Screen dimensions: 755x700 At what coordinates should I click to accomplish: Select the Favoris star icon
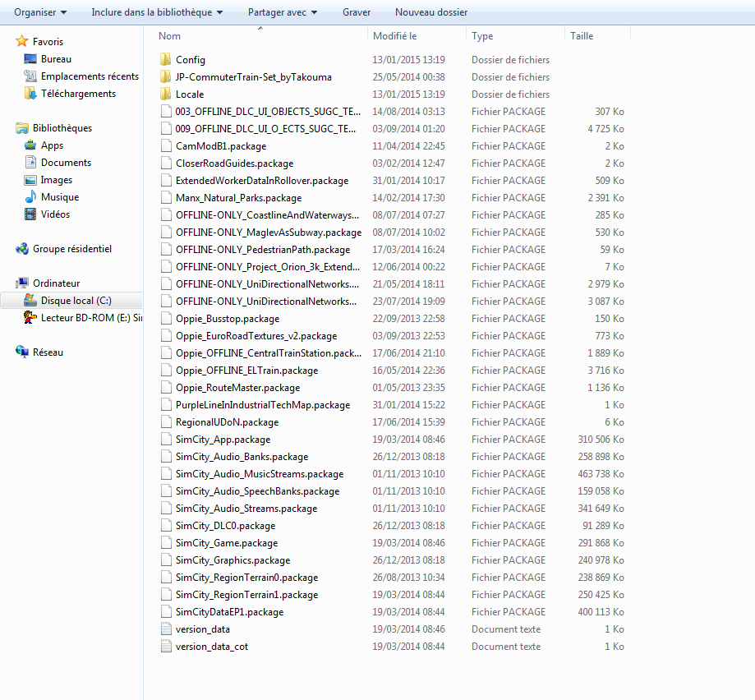pos(21,41)
